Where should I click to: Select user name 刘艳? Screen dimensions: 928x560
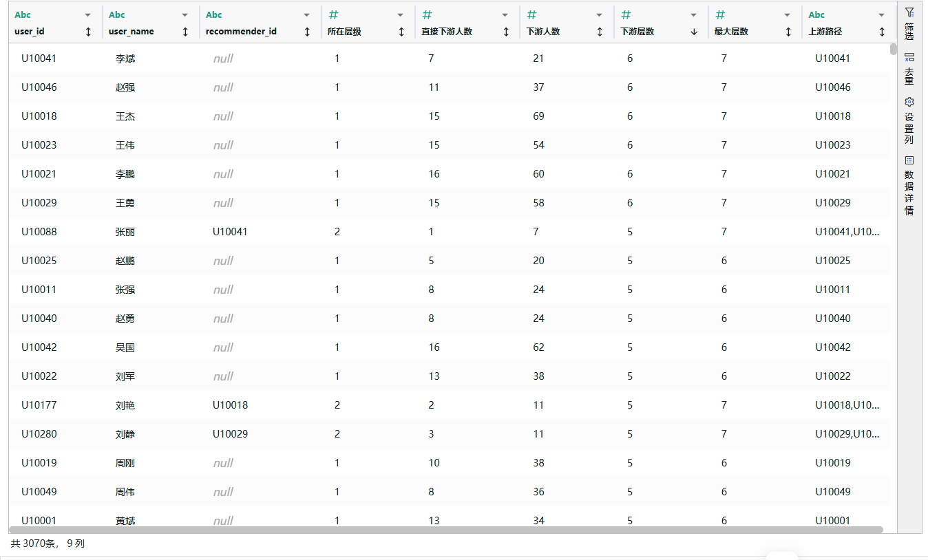125,405
